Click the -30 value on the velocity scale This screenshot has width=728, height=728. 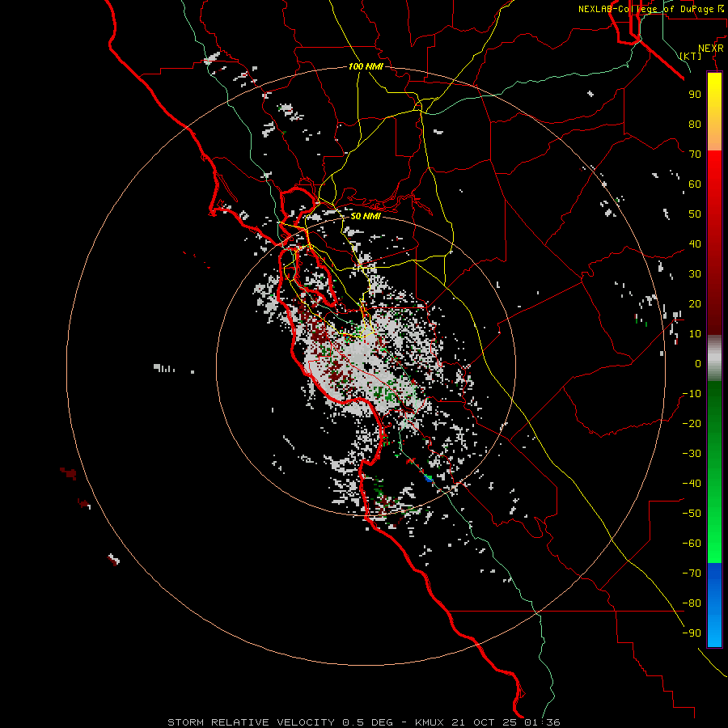(692, 454)
